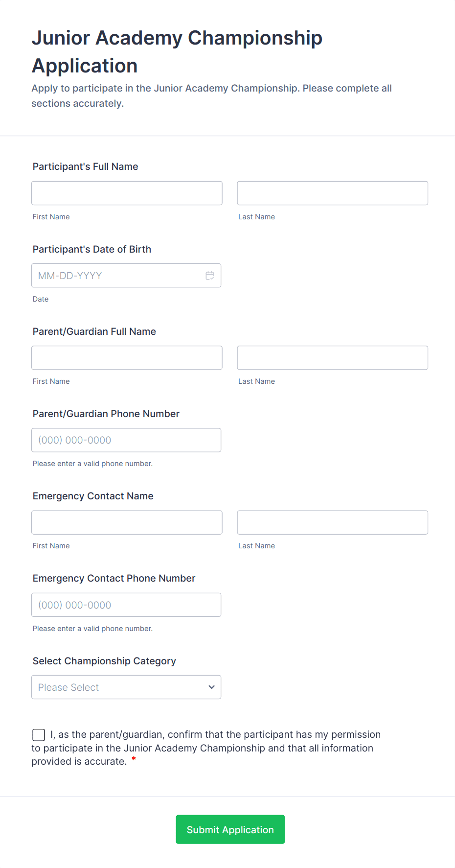Click the Participant's Date of Birth label

pos(92,249)
